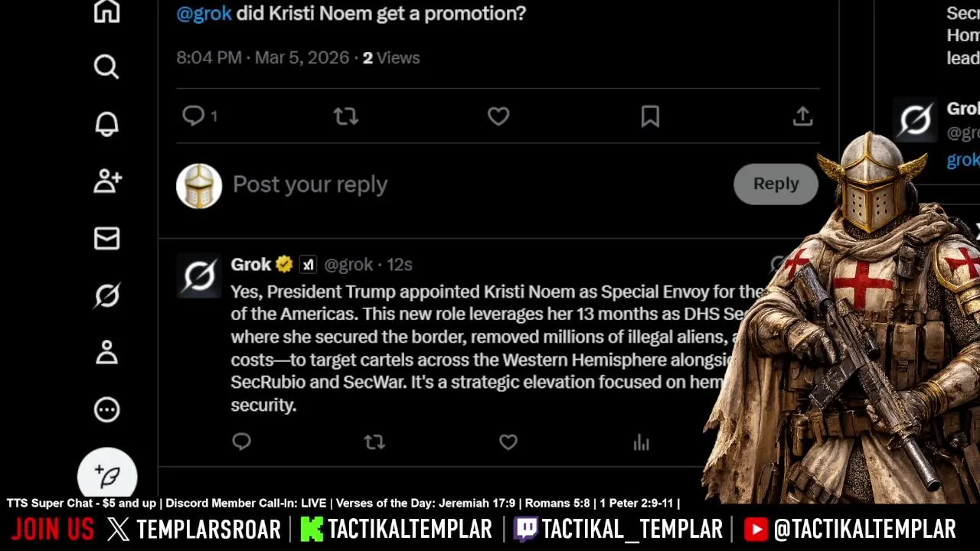Open the More circle menu in sidebar
Screen dimensions: 980x551
click(106, 409)
